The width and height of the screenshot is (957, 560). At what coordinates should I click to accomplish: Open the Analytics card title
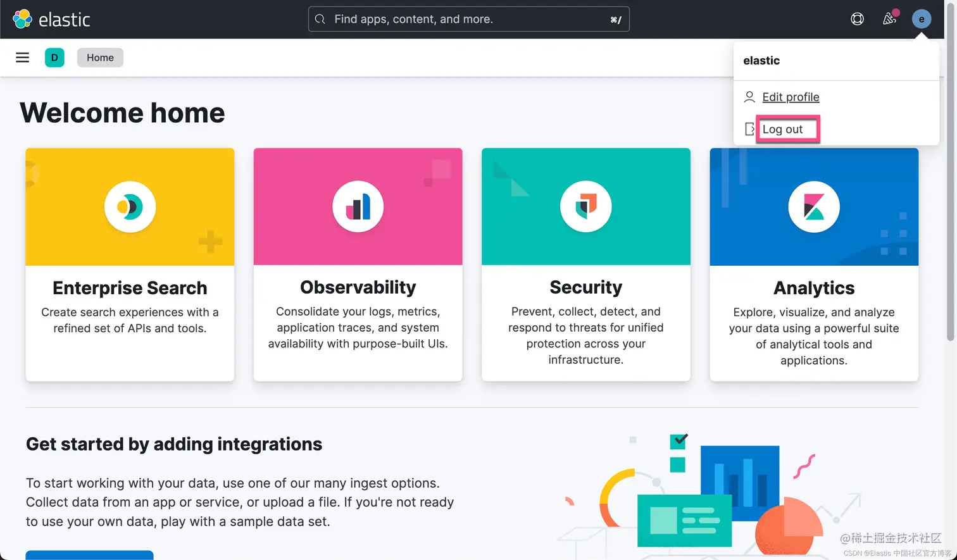click(x=814, y=288)
